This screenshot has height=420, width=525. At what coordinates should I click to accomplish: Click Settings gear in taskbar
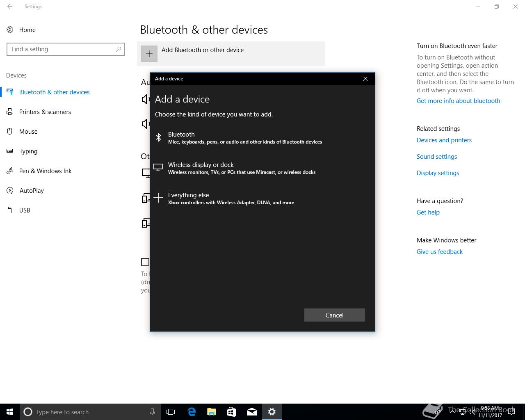(x=272, y=412)
